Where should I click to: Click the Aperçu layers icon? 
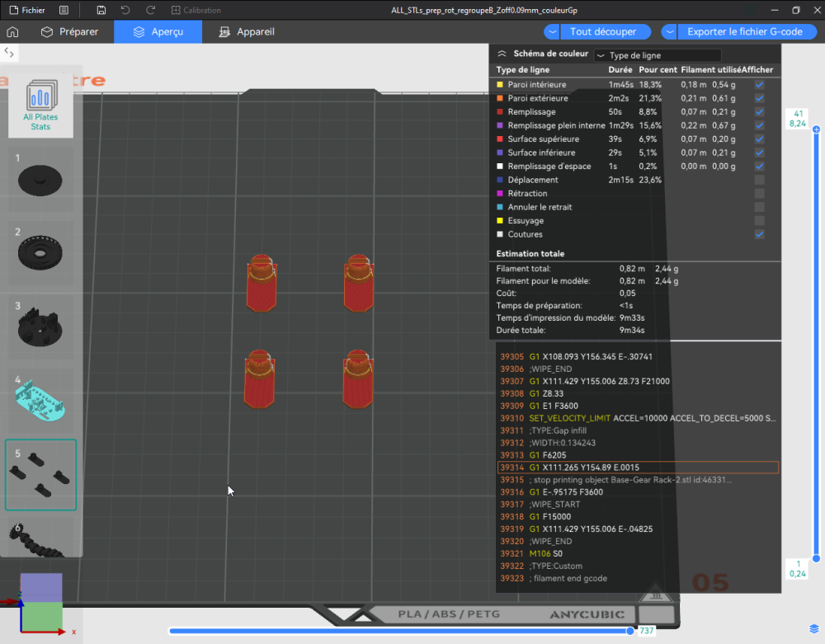tap(139, 31)
